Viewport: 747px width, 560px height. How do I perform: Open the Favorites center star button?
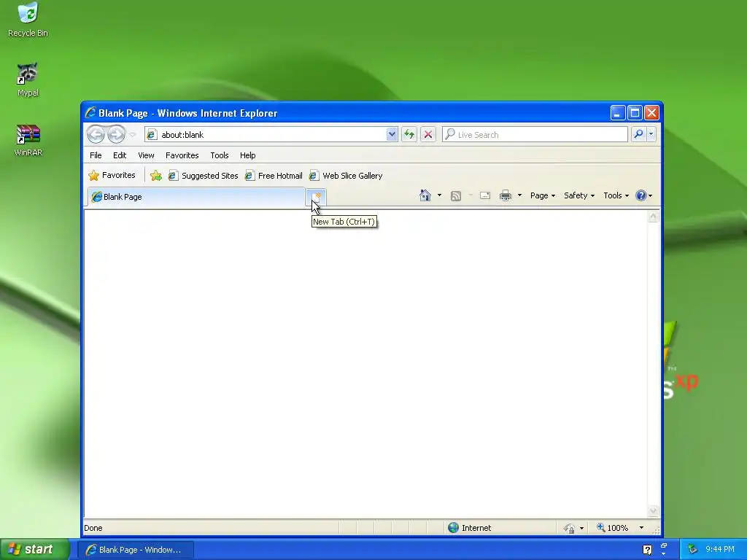tap(112, 175)
